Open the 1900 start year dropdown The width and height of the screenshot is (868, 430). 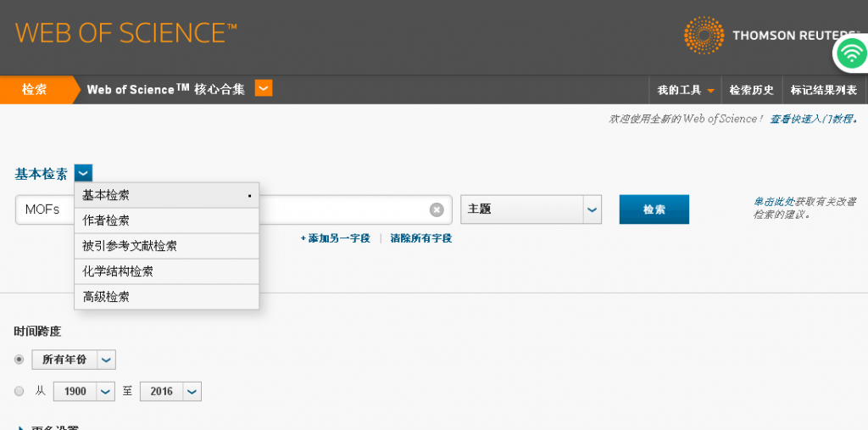click(106, 391)
